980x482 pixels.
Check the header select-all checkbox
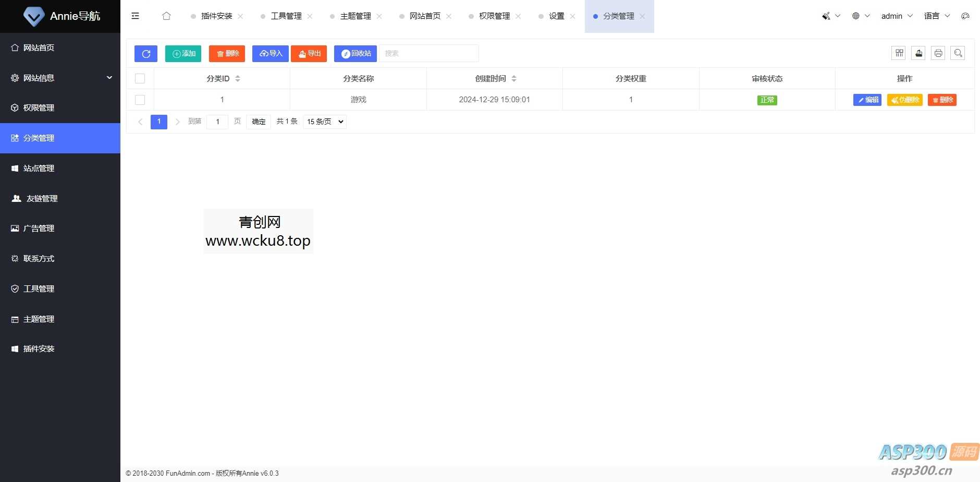(140, 78)
